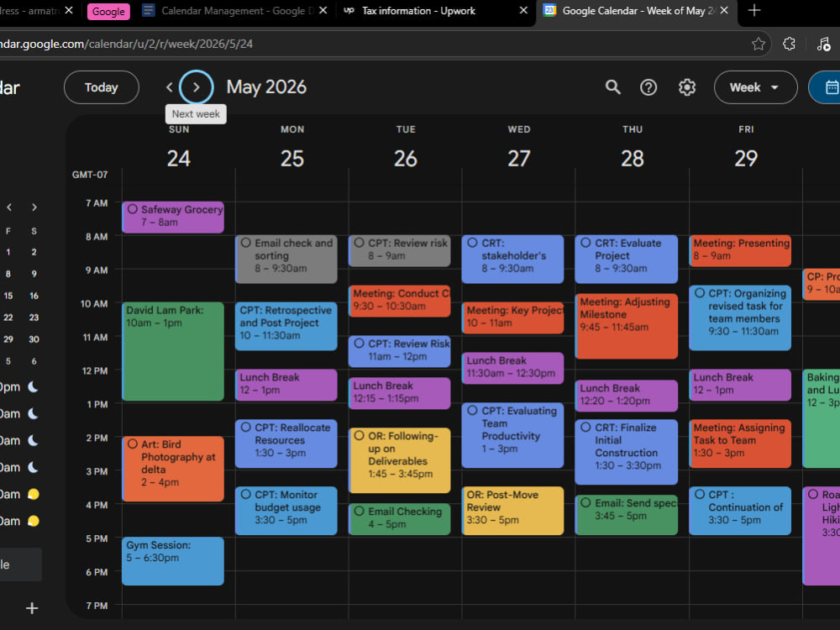This screenshot has width=840, height=630.
Task: Click the browser address bar URL
Action: [127, 44]
